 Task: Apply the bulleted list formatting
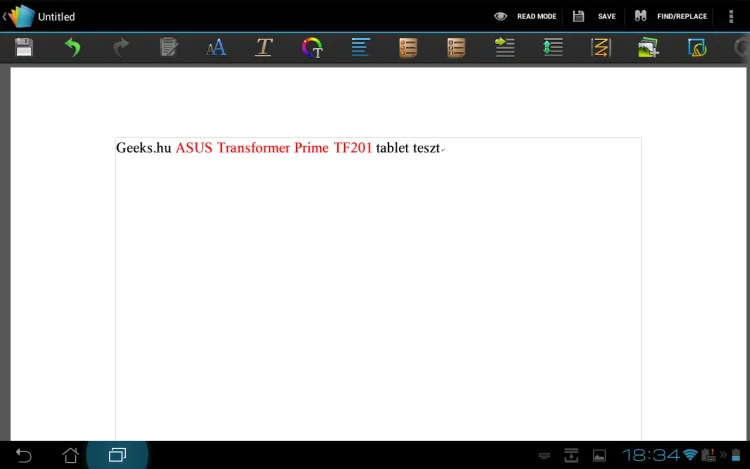pyautogui.click(x=408, y=47)
